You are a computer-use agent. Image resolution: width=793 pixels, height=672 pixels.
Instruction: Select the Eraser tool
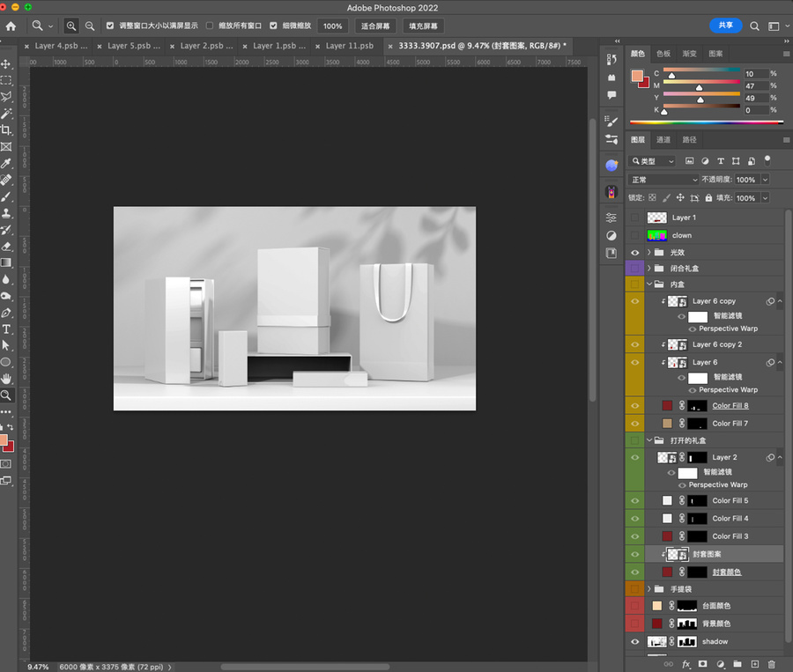coord(6,247)
